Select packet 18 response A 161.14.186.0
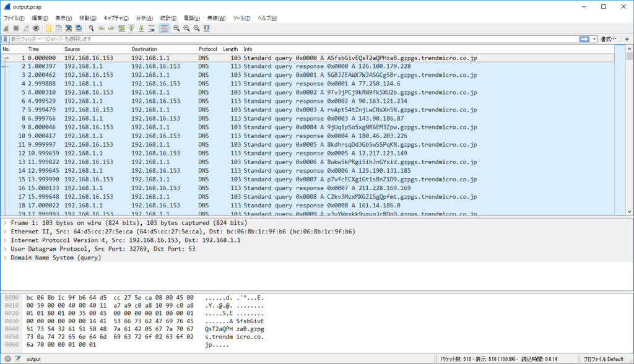The height and width of the screenshot is (364, 634). tap(307, 206)
